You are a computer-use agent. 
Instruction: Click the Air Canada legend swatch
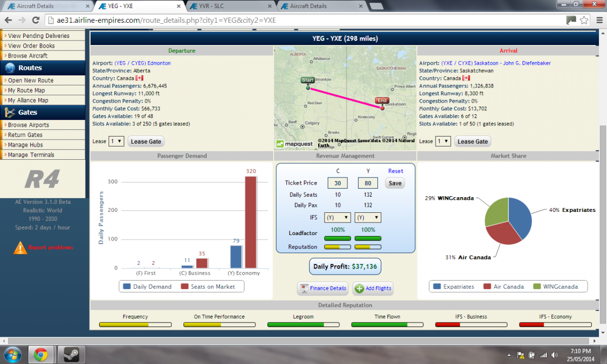pos(488,287)
